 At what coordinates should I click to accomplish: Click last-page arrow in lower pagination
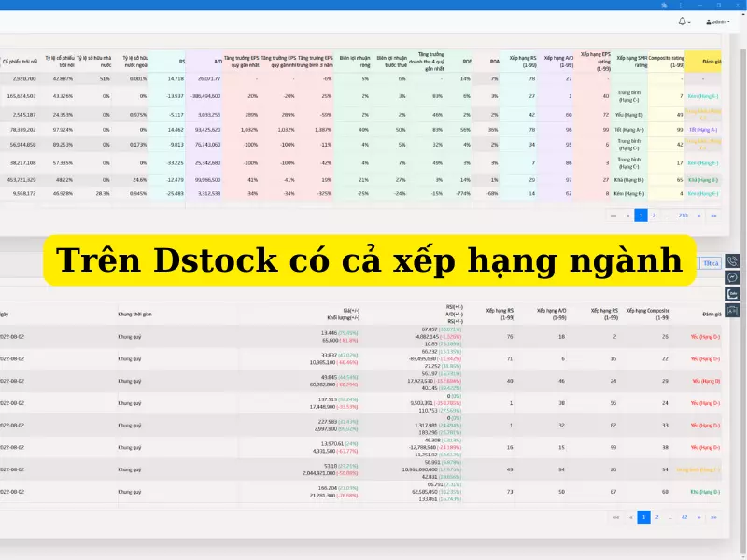pyautogui.click(x=713, y=517)
